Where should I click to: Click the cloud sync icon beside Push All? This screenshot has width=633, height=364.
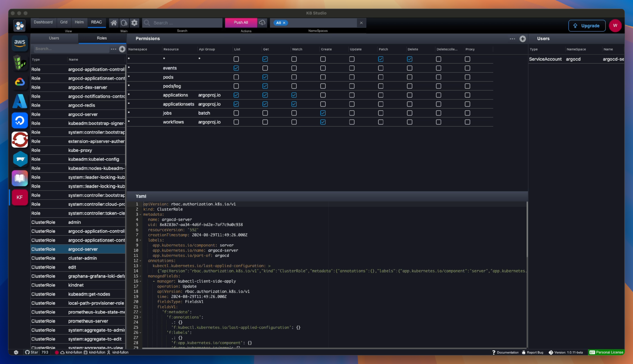[262, 23]
